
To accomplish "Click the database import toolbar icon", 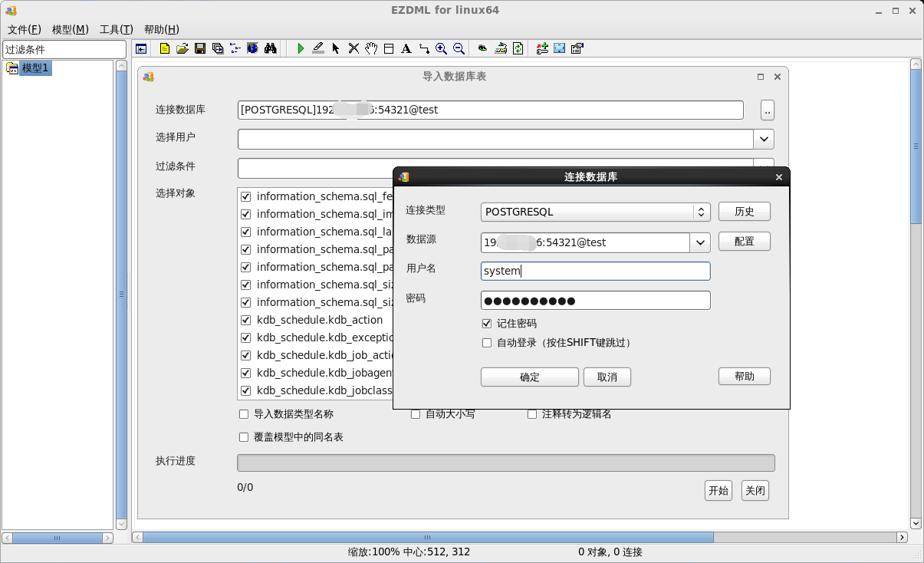I will coord(501,48).
